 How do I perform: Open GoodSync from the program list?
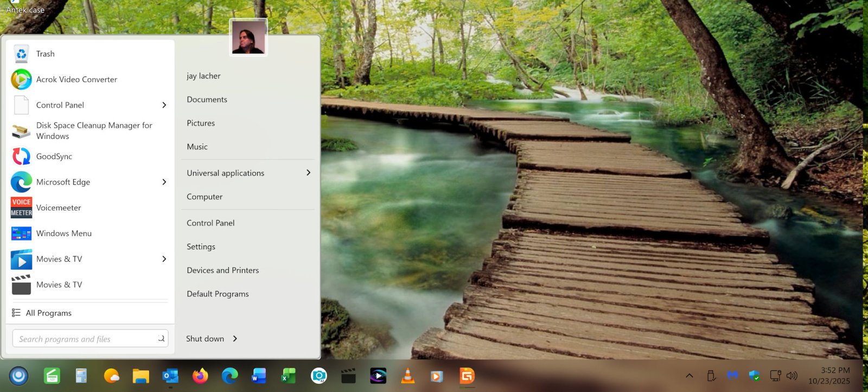(54, 156)
